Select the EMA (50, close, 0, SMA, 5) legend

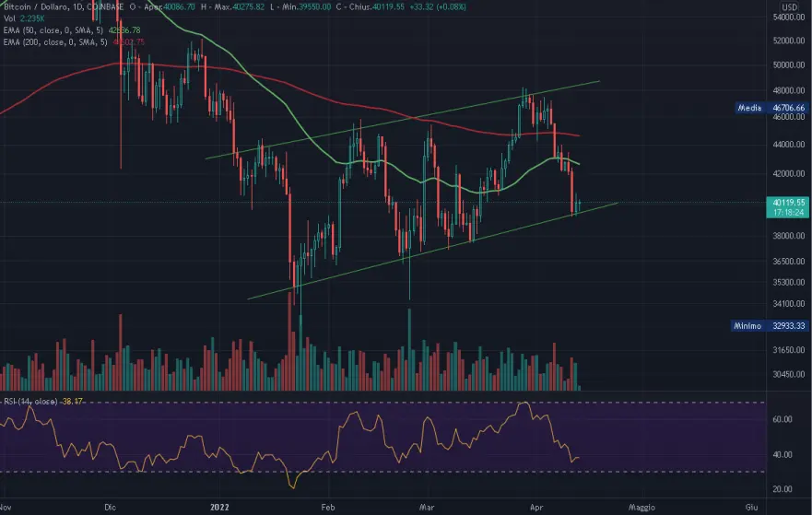pyautogui.click(x=72, y=30)
